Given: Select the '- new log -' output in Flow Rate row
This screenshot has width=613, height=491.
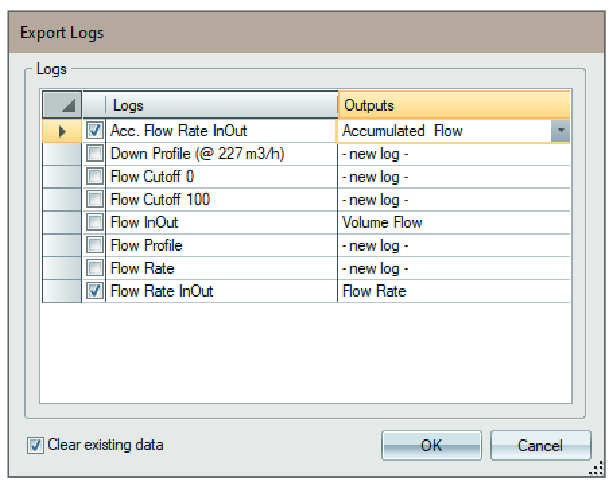Looking at the screenshot, I should [453, 269].
